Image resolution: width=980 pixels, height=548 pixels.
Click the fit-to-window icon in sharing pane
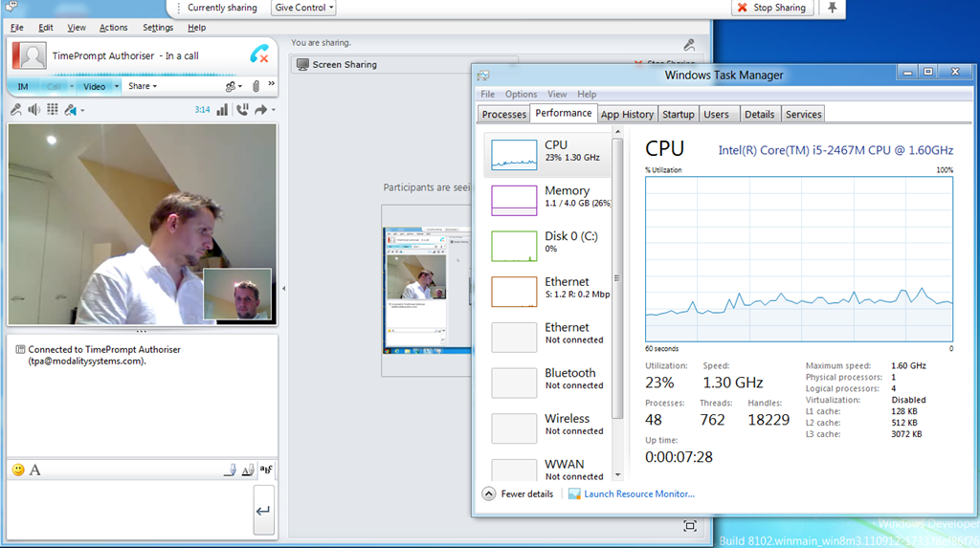click(x=689, y=526)
